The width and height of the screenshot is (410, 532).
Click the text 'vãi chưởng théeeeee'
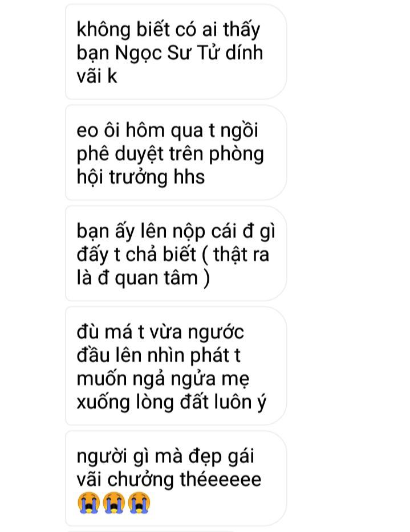[169, 480]
